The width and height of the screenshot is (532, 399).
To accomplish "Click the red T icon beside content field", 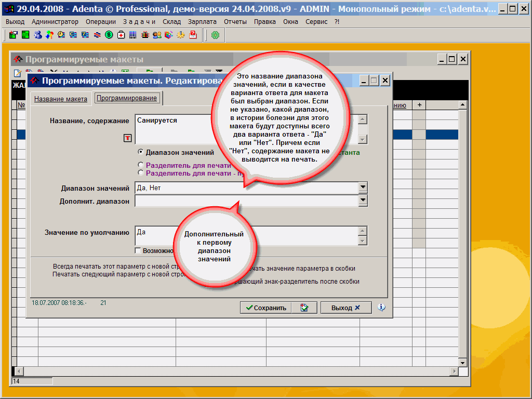I will point(127,138).
